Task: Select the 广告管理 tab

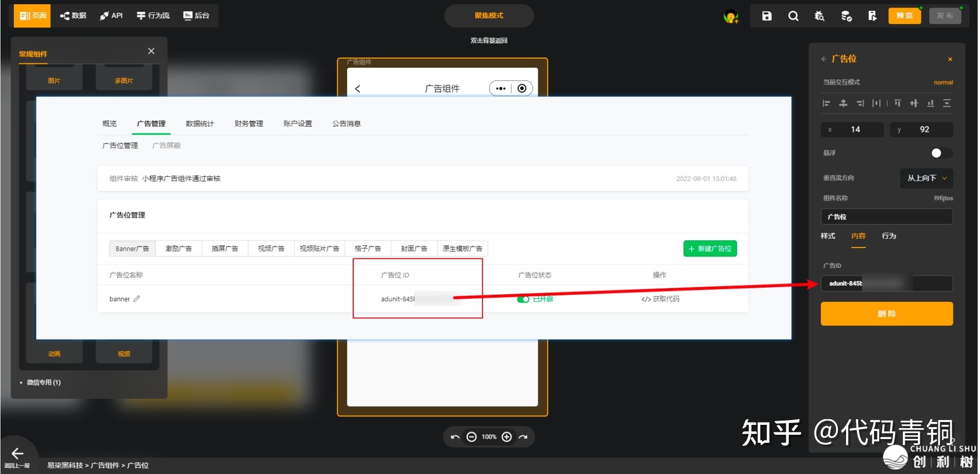Action: coord(151,124)
